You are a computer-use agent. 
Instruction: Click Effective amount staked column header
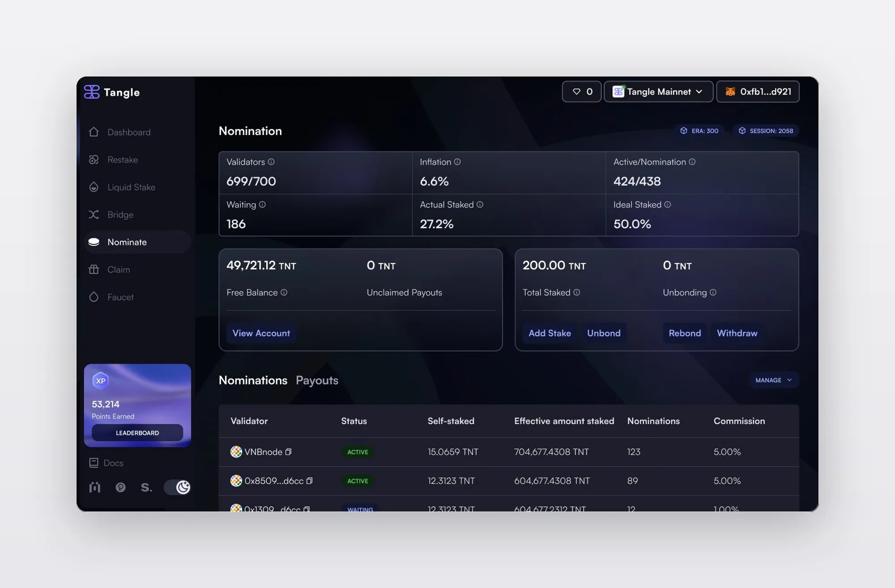pos(564,421)
